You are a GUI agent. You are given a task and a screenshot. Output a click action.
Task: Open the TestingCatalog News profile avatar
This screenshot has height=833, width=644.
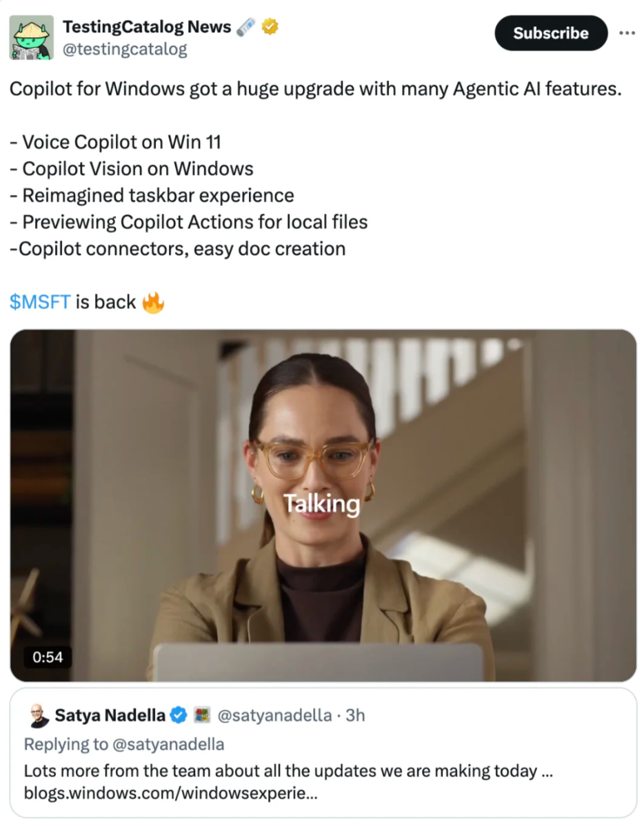(32, 37)
